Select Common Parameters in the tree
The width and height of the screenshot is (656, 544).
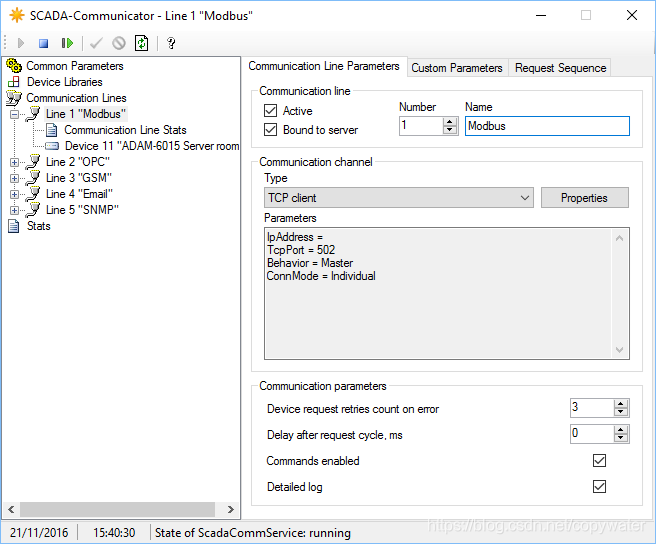(75, 66)
